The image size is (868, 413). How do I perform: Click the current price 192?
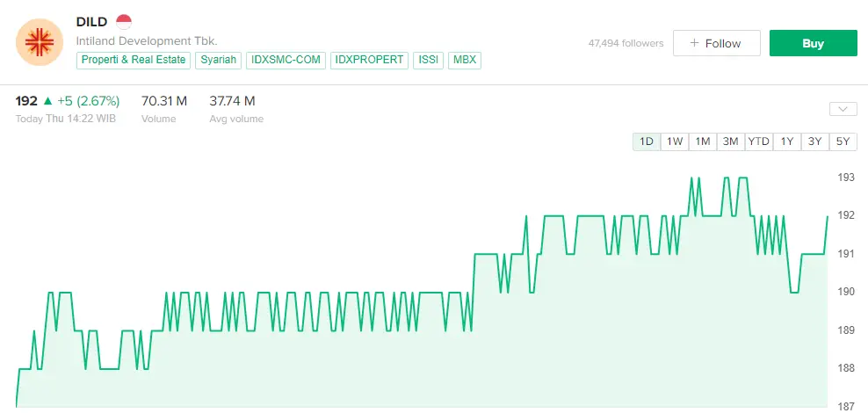(x=26, y=101)
